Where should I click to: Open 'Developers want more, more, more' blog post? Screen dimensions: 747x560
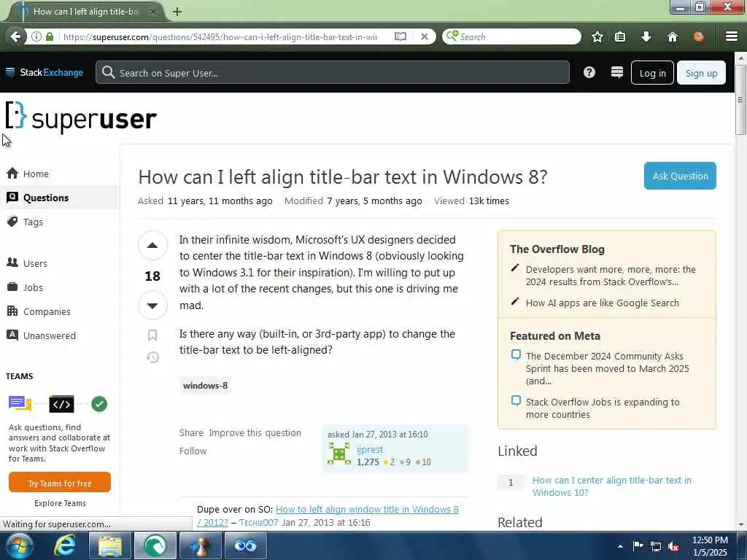pos(611,276)
